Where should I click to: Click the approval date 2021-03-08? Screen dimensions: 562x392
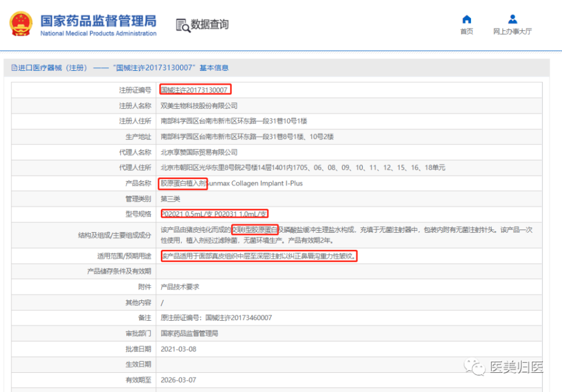pos(178,349)
